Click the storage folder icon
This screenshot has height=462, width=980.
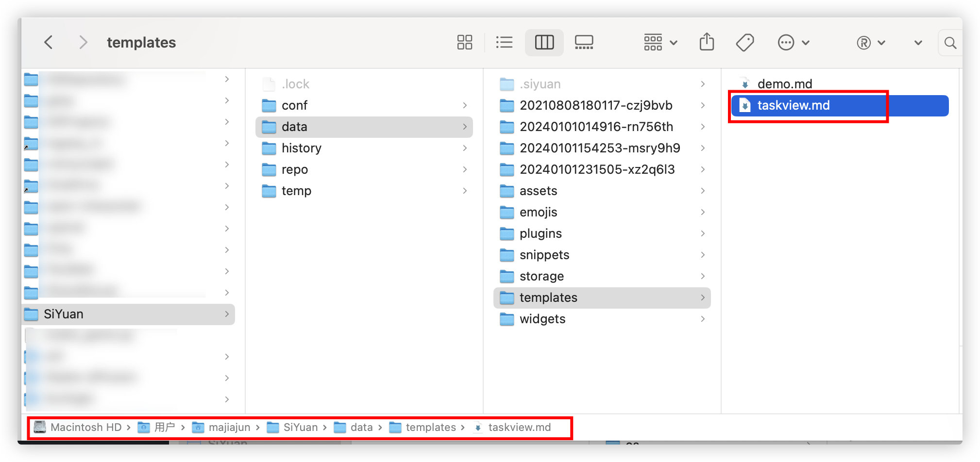[507, 277]
